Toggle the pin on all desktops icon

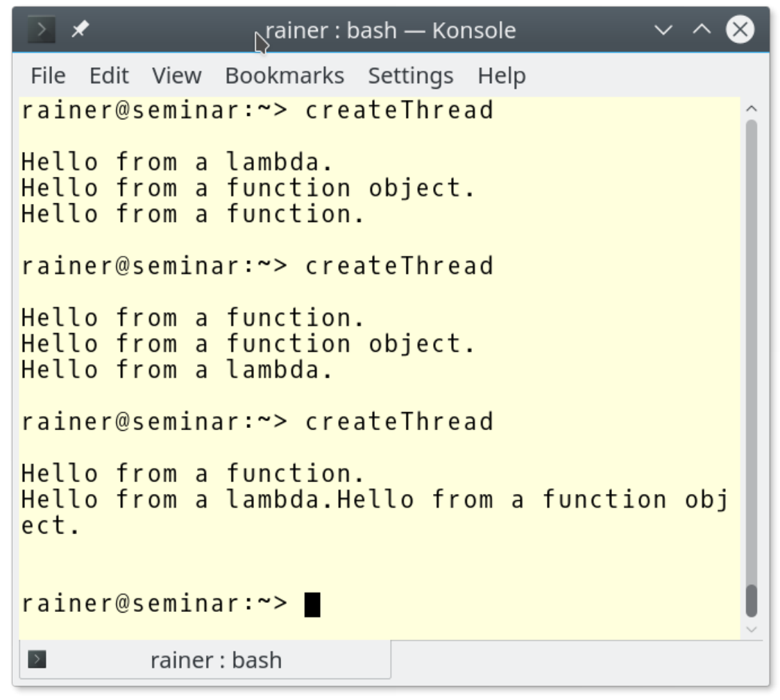click(80, 30)
